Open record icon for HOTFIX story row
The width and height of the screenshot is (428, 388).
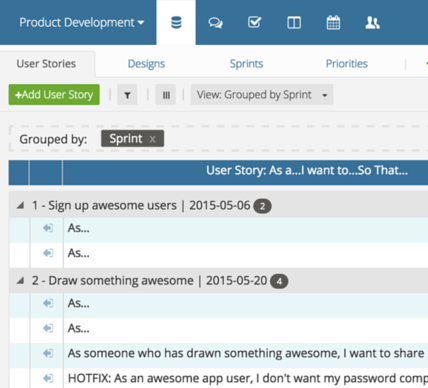(48, 378)
